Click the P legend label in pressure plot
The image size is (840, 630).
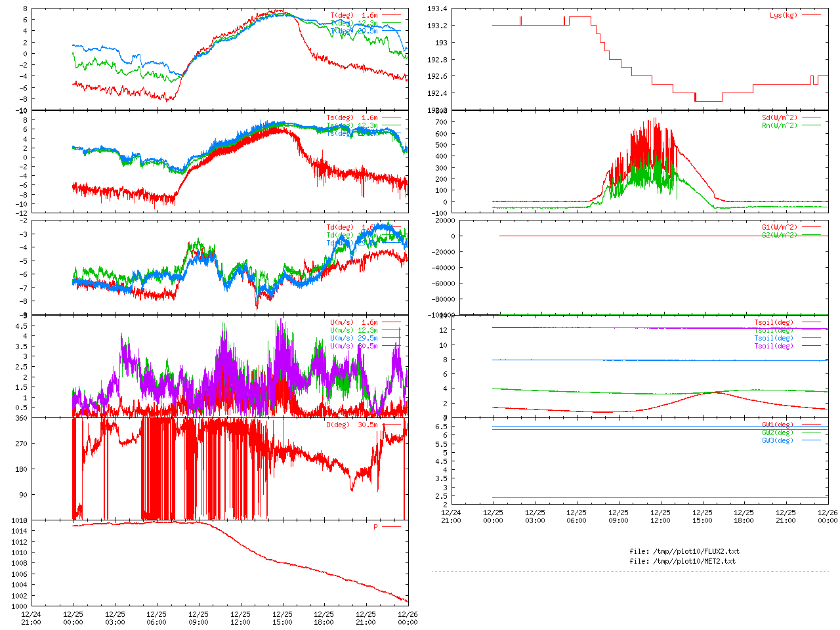376,527
